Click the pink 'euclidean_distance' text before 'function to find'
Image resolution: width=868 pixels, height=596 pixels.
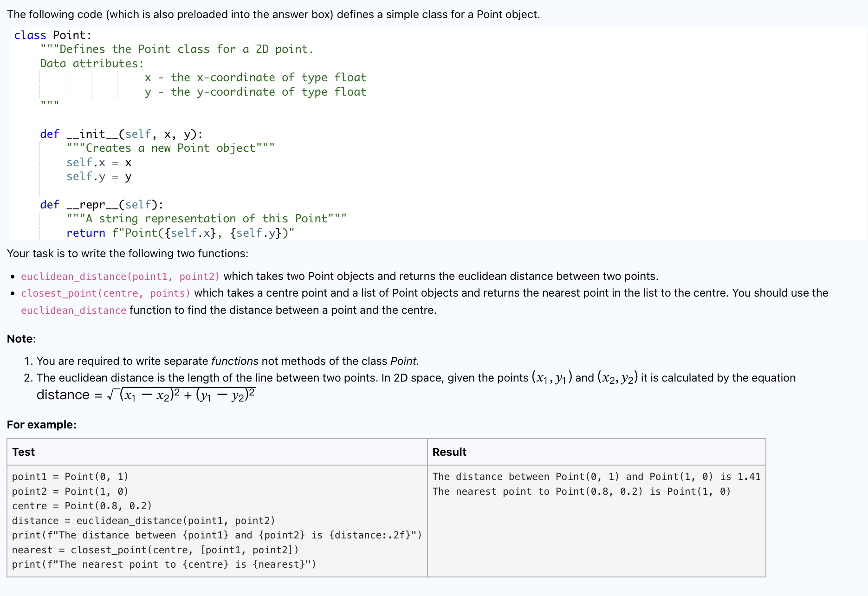pos(73,311)
